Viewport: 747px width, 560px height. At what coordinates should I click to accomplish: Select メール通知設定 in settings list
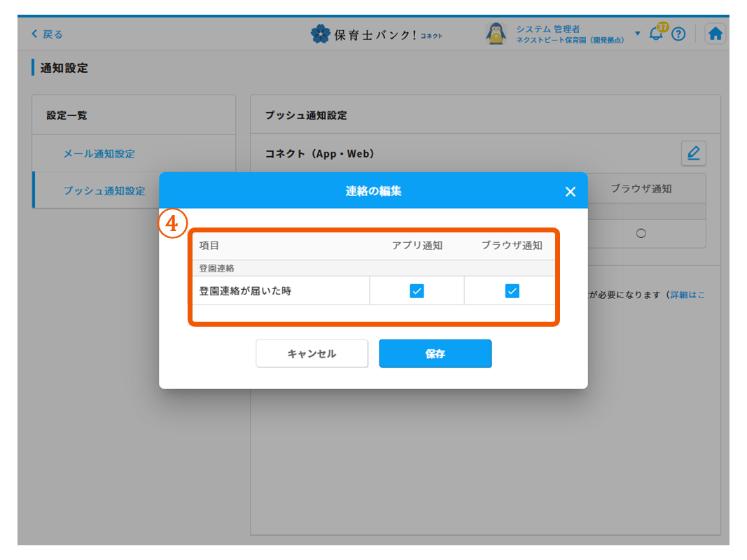pyautogui.click(x=99, y=154)
